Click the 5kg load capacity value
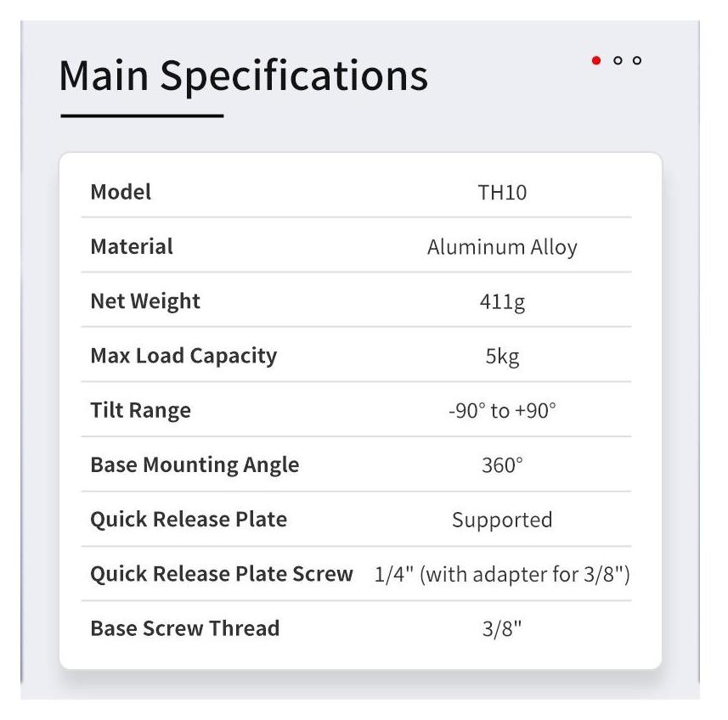Image resolution: width=728 pixels, height=720 pixels. (502, 357)
